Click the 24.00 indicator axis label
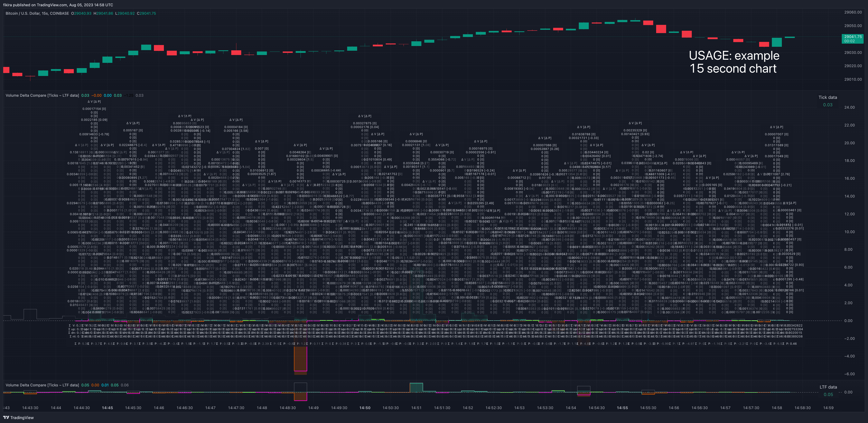Viewport: 868px width, 423px height. click(849, 107)
